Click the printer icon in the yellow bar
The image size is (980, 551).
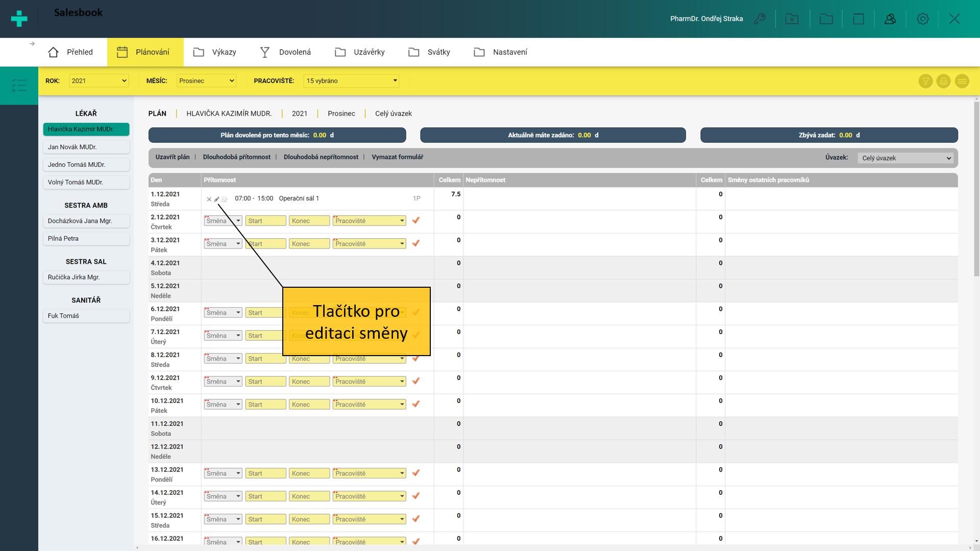(943, 81)
